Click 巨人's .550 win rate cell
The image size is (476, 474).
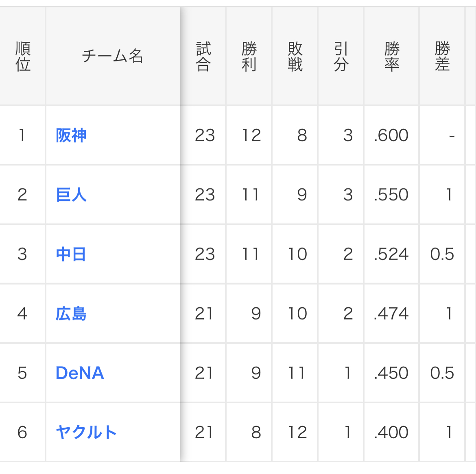tap(391, 195)
